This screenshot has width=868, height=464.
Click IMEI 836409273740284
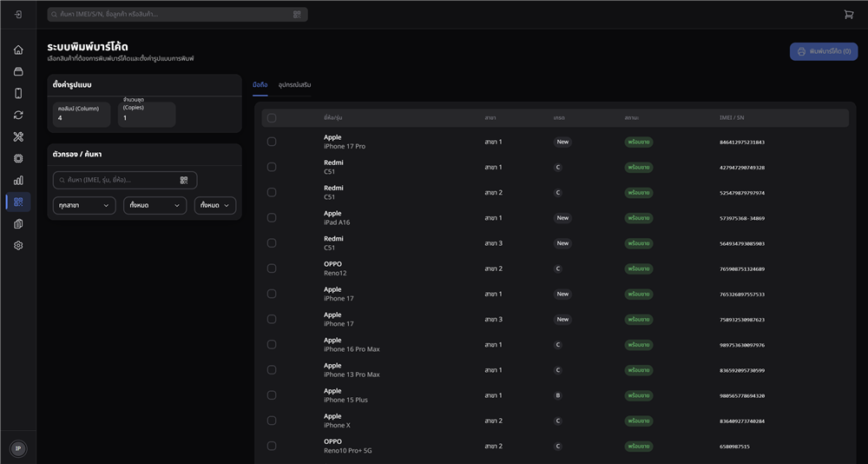[742, 421]
